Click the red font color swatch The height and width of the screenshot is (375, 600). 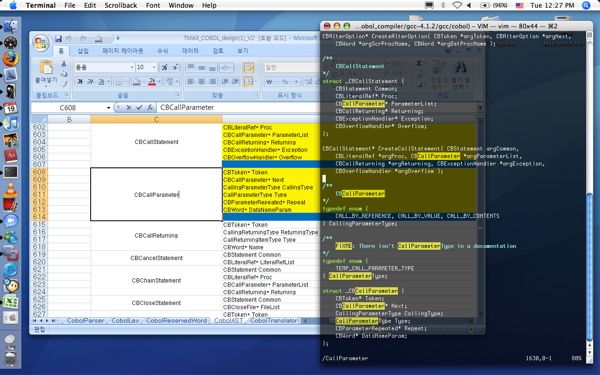pos(152,82)
